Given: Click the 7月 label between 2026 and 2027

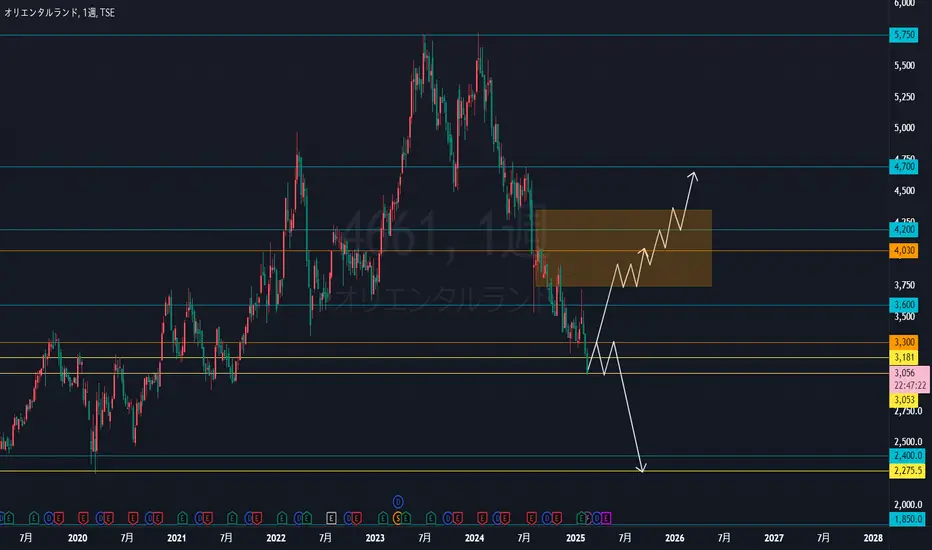Looking at the screenshot, I should click(724, 538).
